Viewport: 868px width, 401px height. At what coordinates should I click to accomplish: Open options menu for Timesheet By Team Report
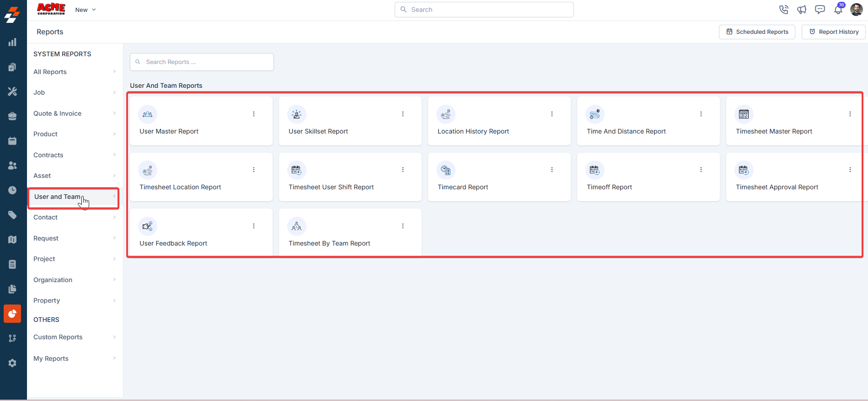tap(403, 226)
